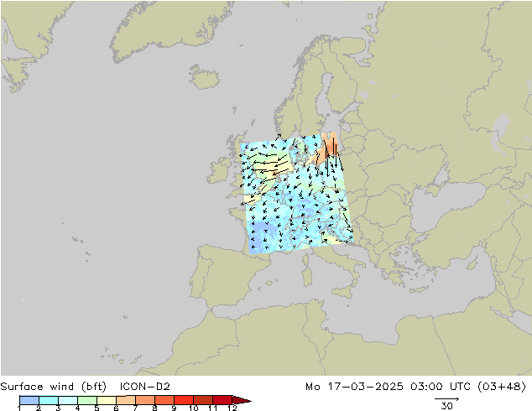
Task: Click the blue 1–2 bft legend swatch
Action: (x=29, y=400)
